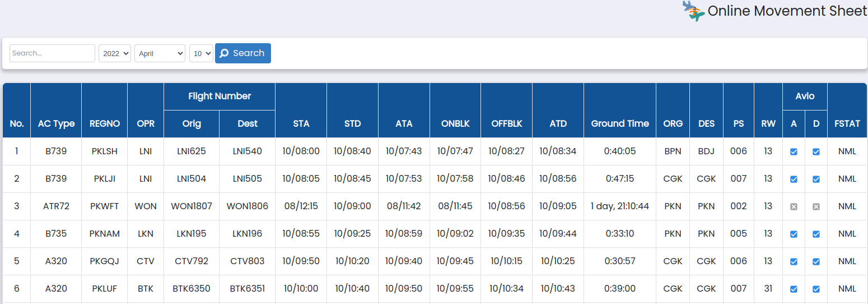Toggle Avio D checkbox for row 2
The image size is (868, 304).
(x=816, y=179)
